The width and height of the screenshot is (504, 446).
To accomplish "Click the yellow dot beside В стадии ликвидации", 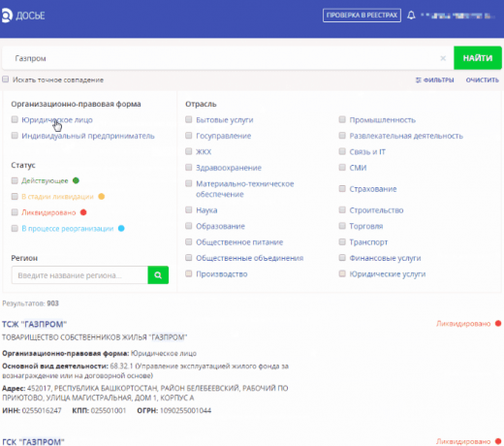I will [102, 196].
